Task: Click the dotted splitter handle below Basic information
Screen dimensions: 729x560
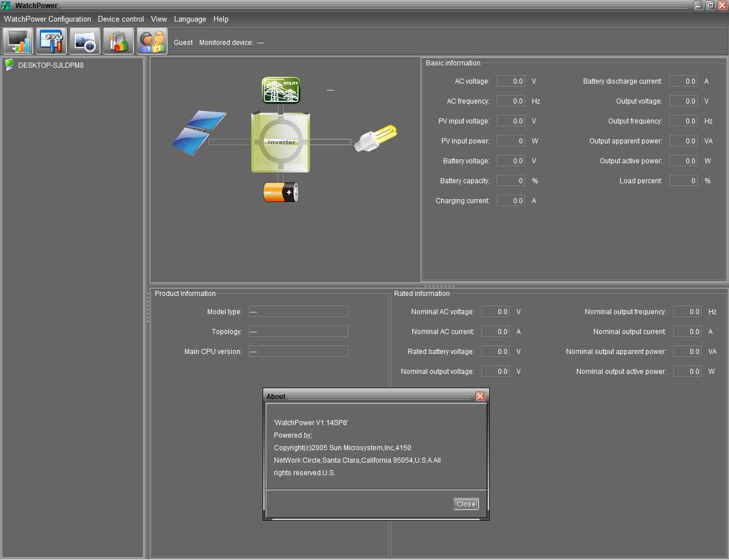Action: 439,286
